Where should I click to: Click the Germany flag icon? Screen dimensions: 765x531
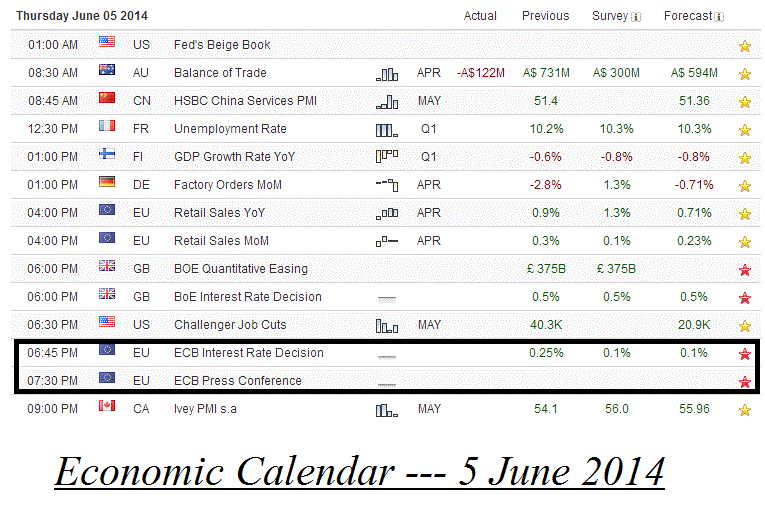(107, 185)
